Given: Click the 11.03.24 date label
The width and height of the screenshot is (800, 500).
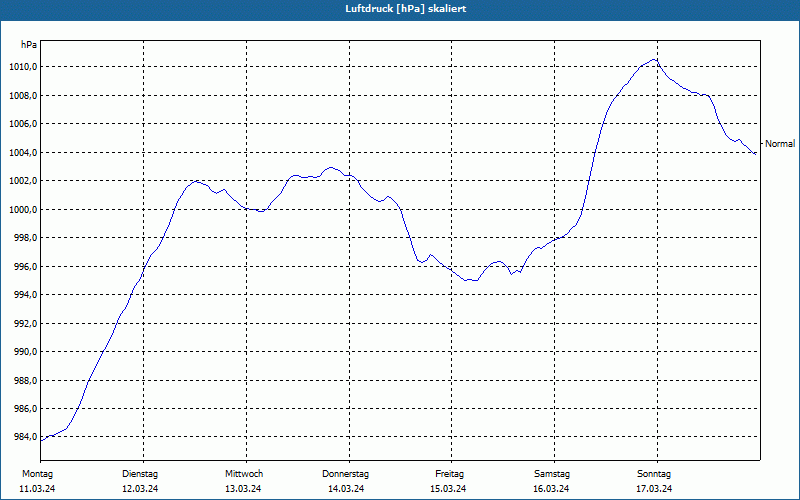Looking at the screenshot, I should pyautogui.click(x=37, y=489).
